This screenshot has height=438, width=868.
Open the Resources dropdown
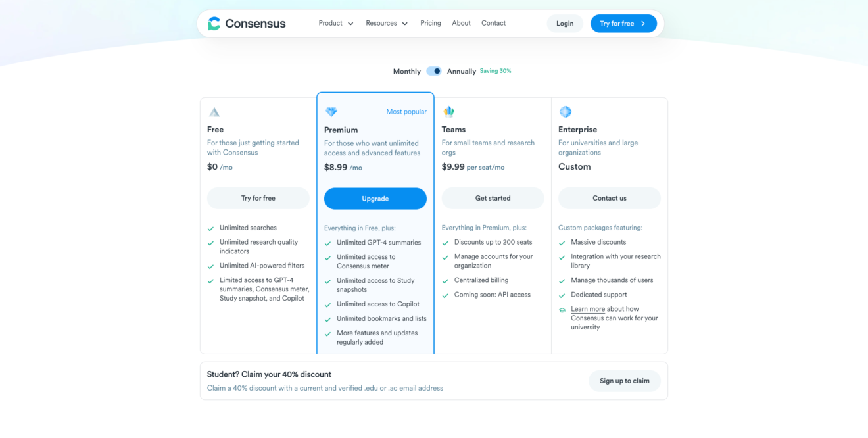[387, 23]
